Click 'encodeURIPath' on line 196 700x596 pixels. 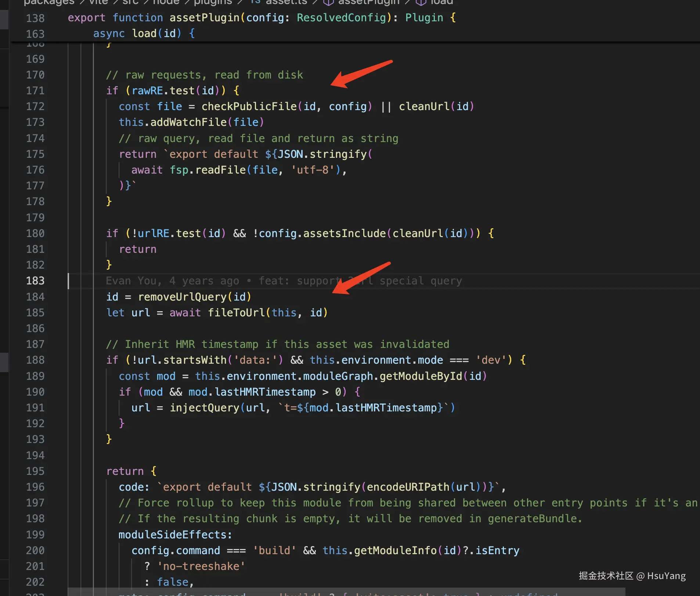(408, 487)
